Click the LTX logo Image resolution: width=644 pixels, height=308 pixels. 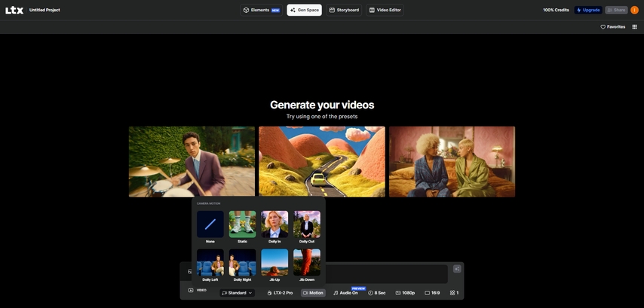click(x=14, y=11)
